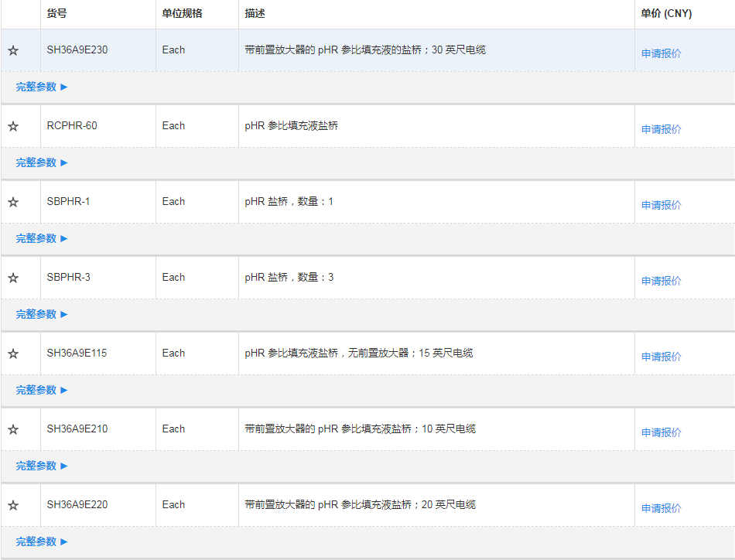Reveal 完整参数 below SH36A9E210

point(42,466)
